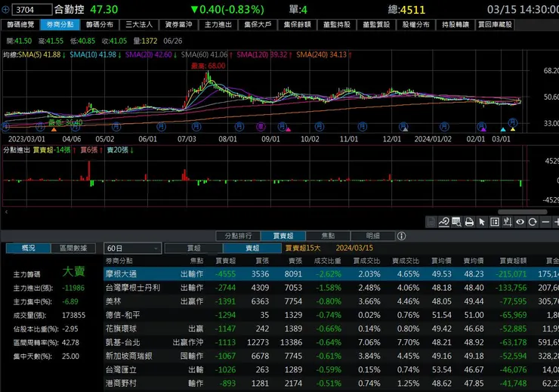Screen dimensions: 559x392
Task: Sort by the 買張 column header
Action: [x=262, y=261]
